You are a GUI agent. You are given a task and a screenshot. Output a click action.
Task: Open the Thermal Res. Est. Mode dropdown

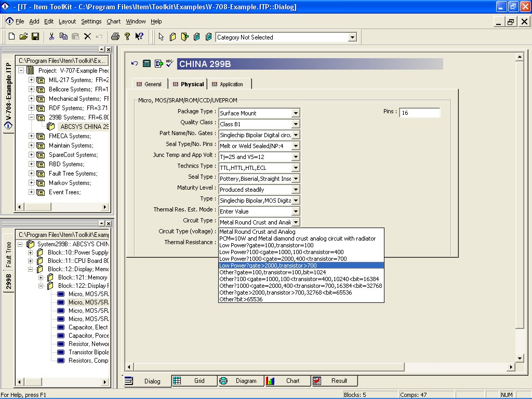(x=296, y=211)
